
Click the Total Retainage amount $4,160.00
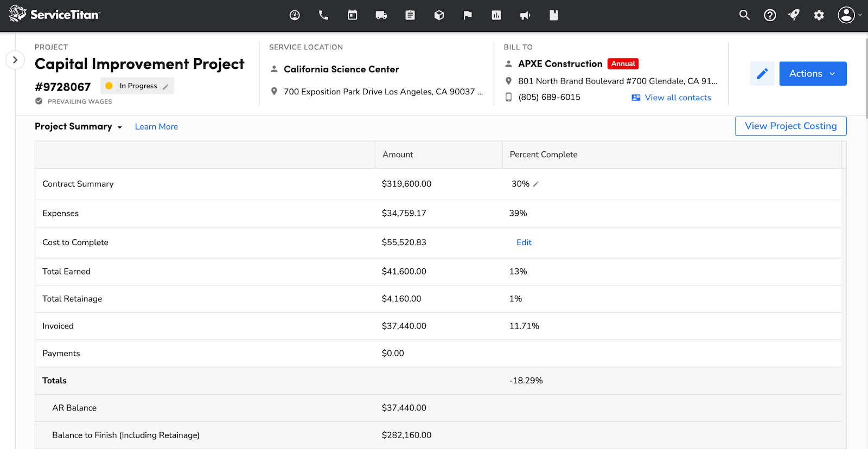pyautogui.click(x=401, y=299)
